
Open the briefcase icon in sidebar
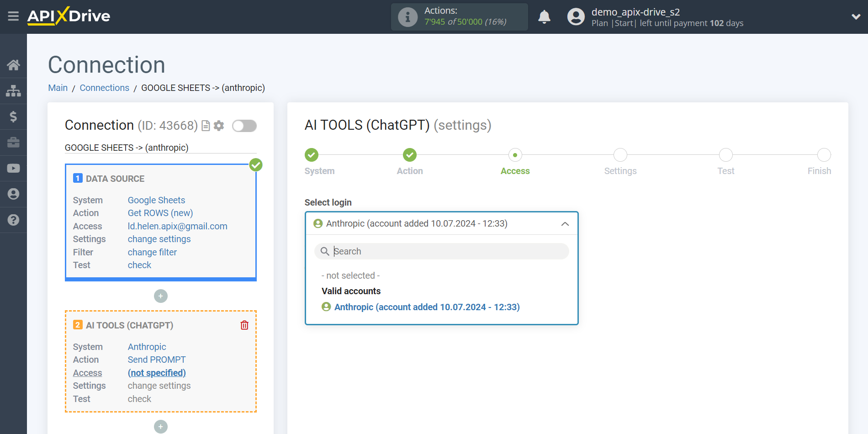[x=13, y=143]
